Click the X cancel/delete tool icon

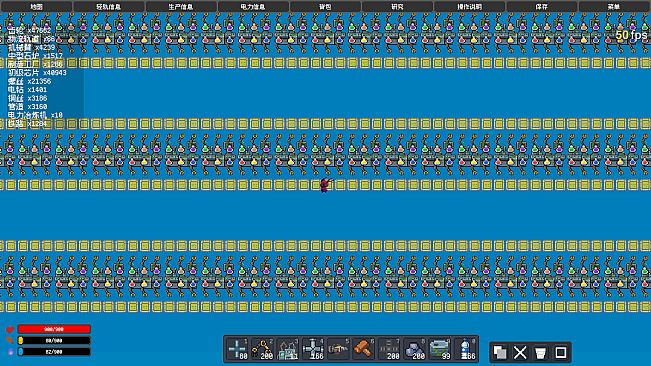520,353
